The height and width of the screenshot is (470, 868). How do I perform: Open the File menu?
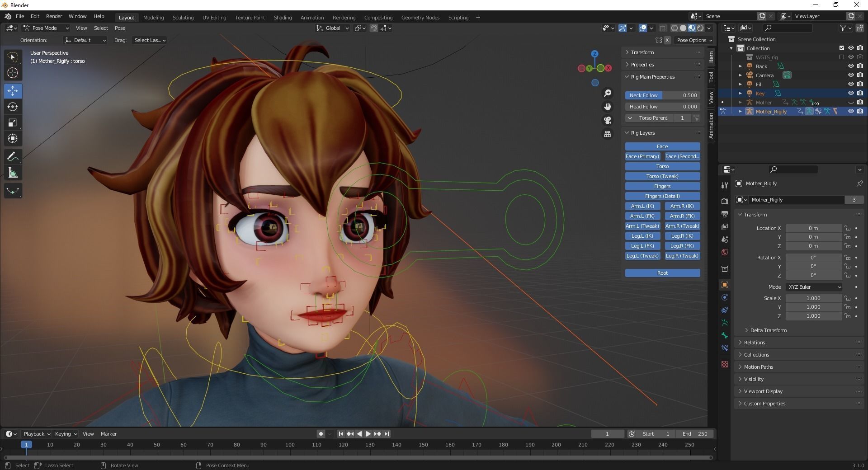(x=20, y=16)
